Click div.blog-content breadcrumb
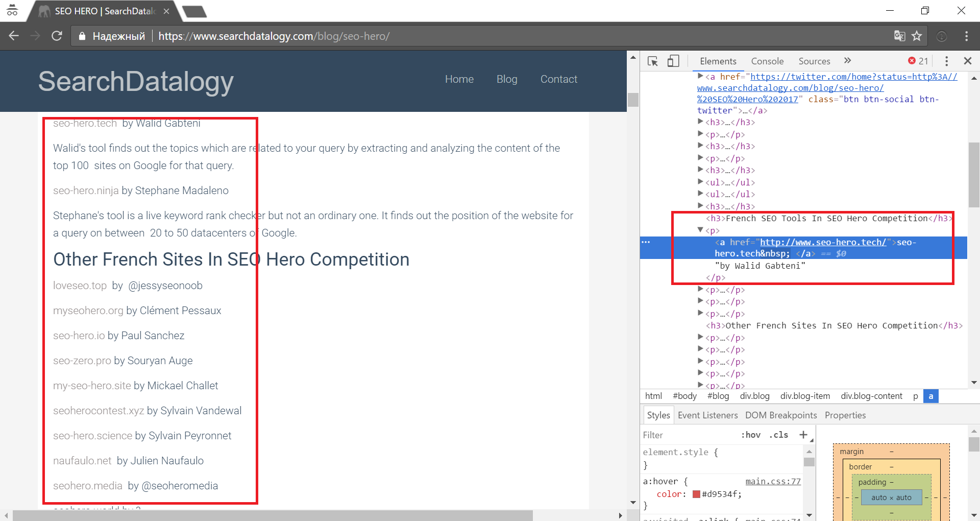980x521 pixels. coord(871,396)
